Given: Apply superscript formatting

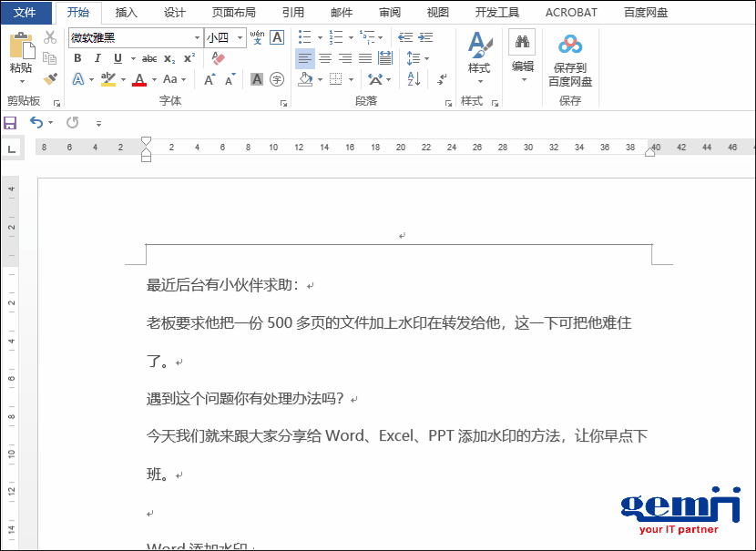Looking at the screenshot, I should 189,58.
